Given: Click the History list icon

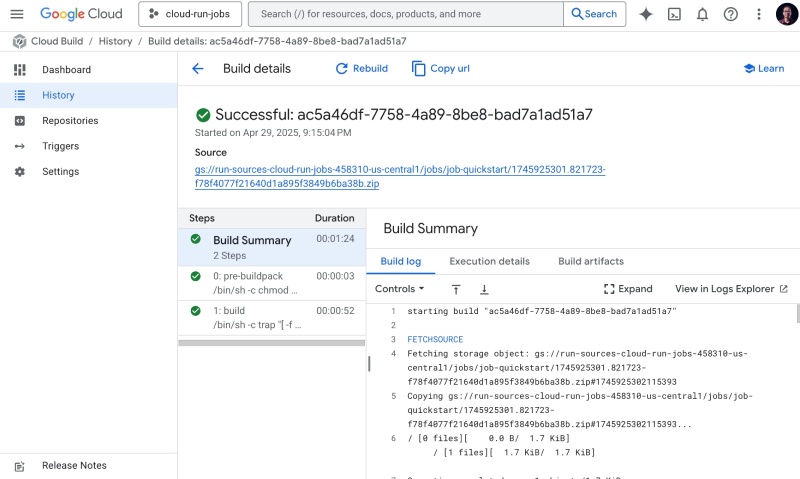Looking at the screenshot, I should pos(19,95).
